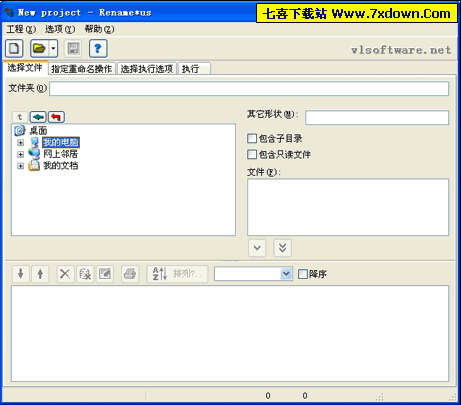Click the move down arrow icon
Image resolution: width=461 pixels, height=405 pixels.
click(x=21, y=274)
